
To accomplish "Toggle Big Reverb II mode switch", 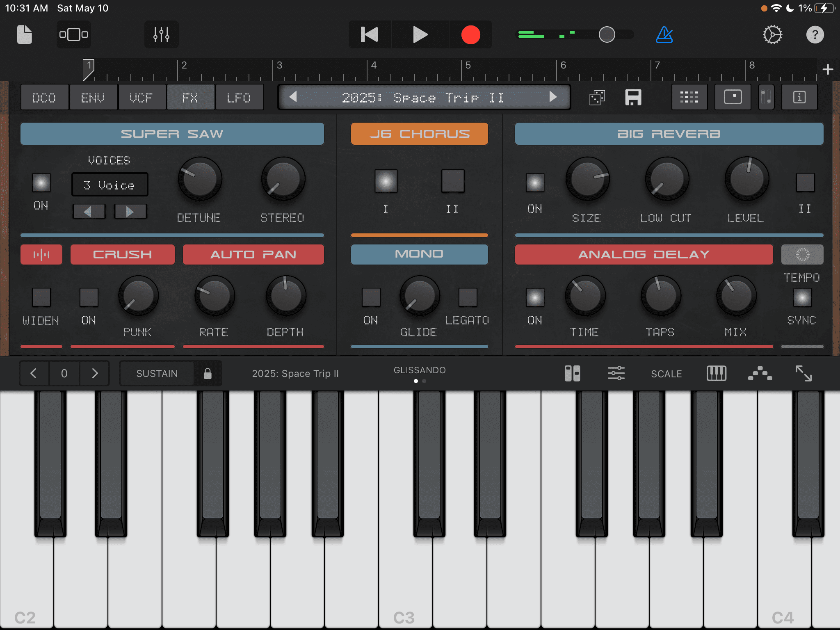I will (805, 183).
